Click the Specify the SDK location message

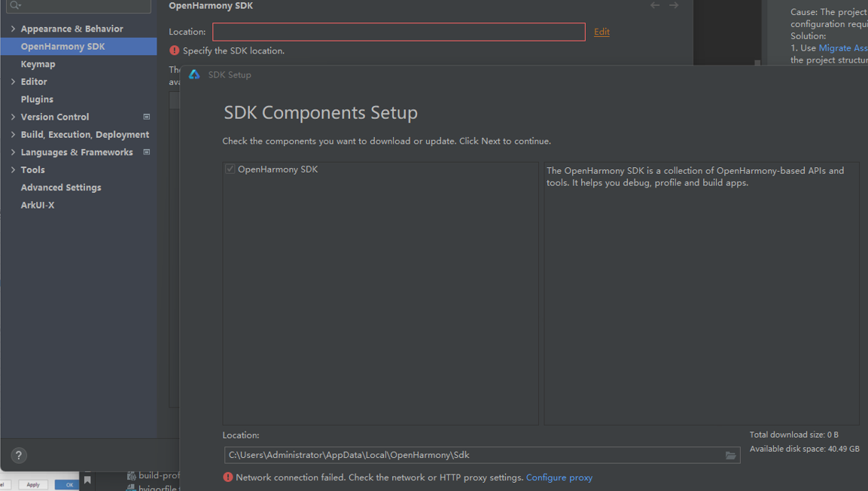click(233, 50)
